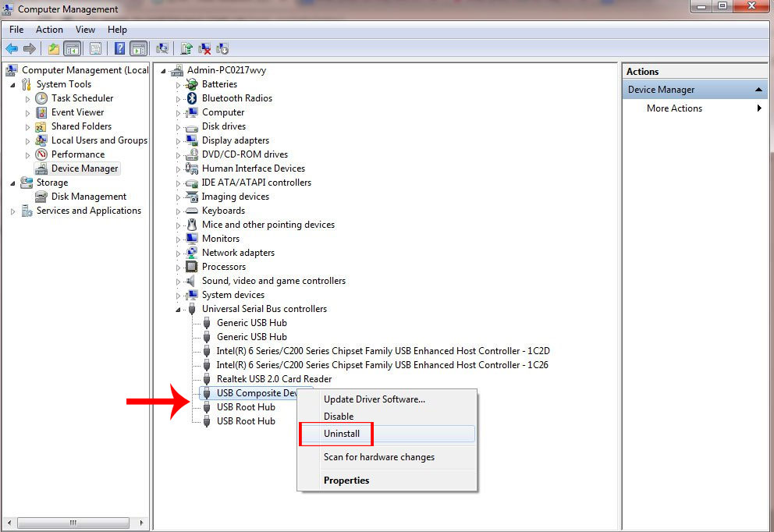Expand the Display adapters category
This screenshot has height=532, width=774.
(x=176, y=140)
